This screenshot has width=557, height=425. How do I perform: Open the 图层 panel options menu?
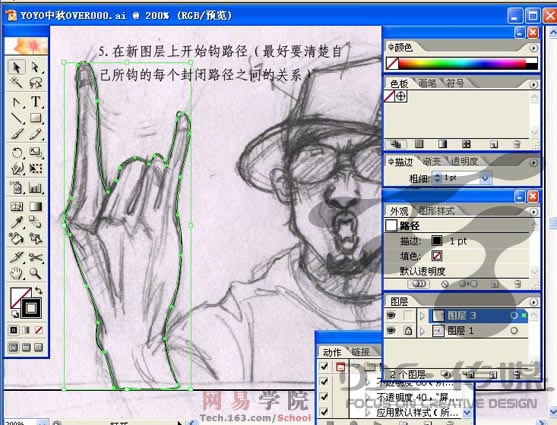(x=533, y=302)
